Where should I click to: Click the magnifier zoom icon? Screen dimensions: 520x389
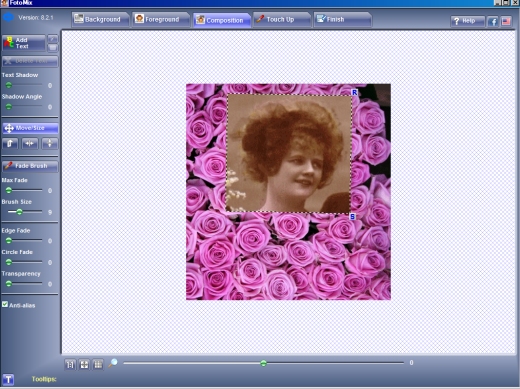point(113,363)
